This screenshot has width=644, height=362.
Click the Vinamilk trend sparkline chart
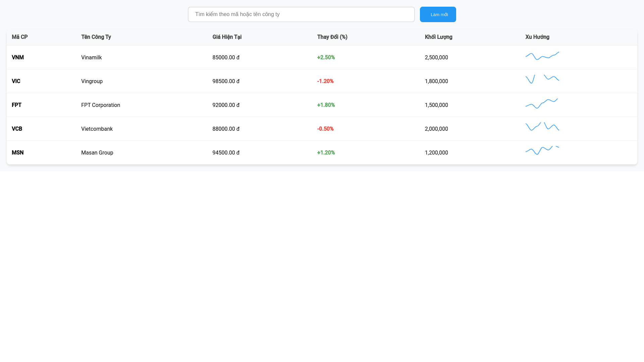click(x=542, y=56)
